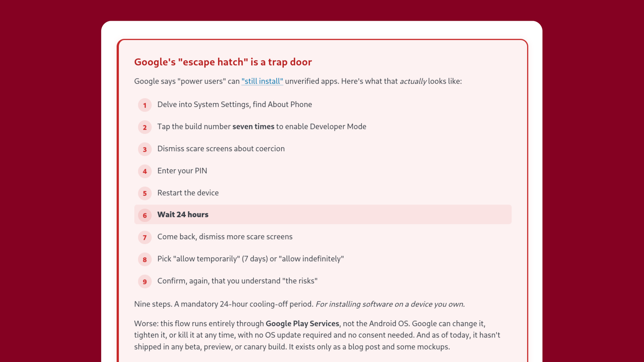Click the circled number 6 badge
Viewport: 644px width, 362px height.
[145, 215]
